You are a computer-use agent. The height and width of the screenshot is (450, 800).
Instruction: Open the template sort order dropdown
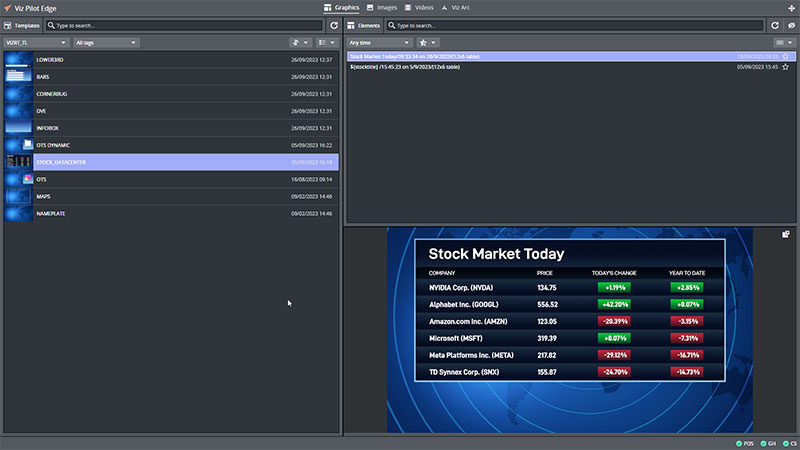tap(299, 43)
